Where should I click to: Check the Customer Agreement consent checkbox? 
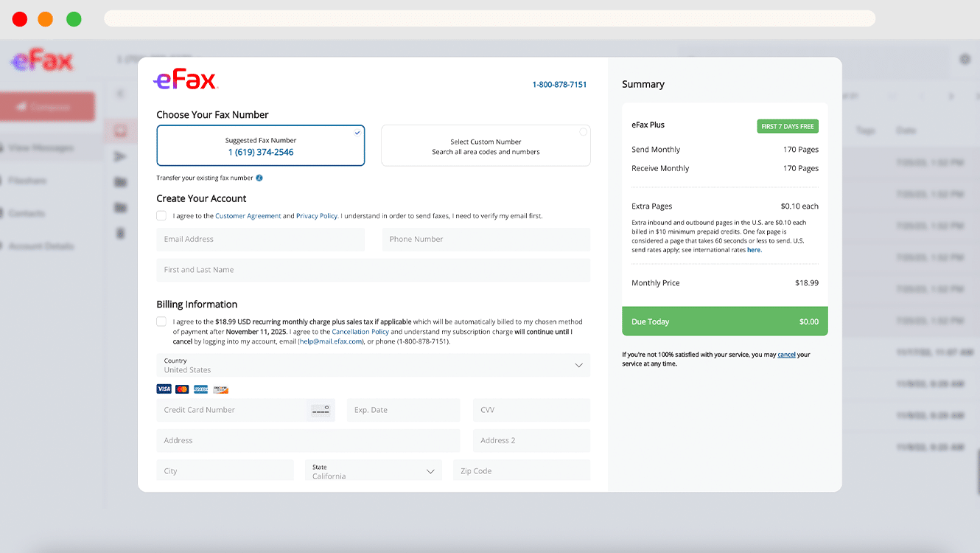pos(161,215)
